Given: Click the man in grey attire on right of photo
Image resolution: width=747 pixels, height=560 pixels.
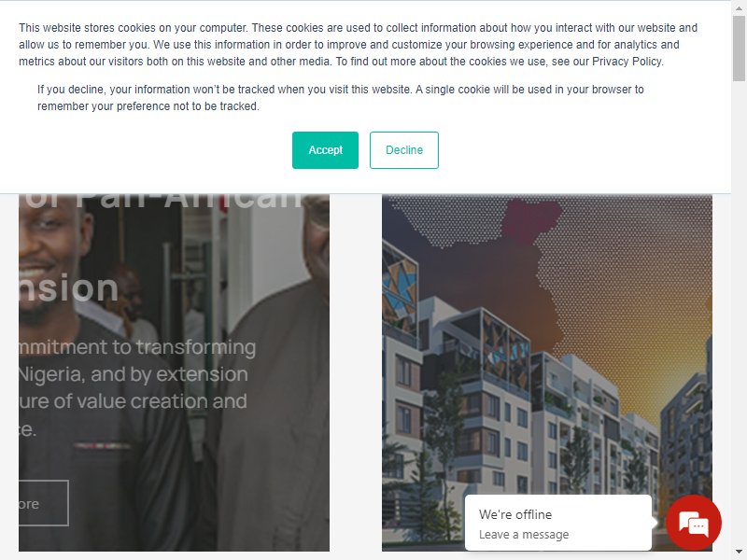Looking at the screenshot, I should [x=274, y=381].
